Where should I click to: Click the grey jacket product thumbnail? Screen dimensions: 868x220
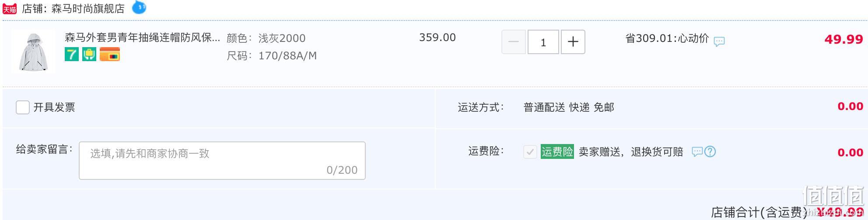(x=33, y=52)
